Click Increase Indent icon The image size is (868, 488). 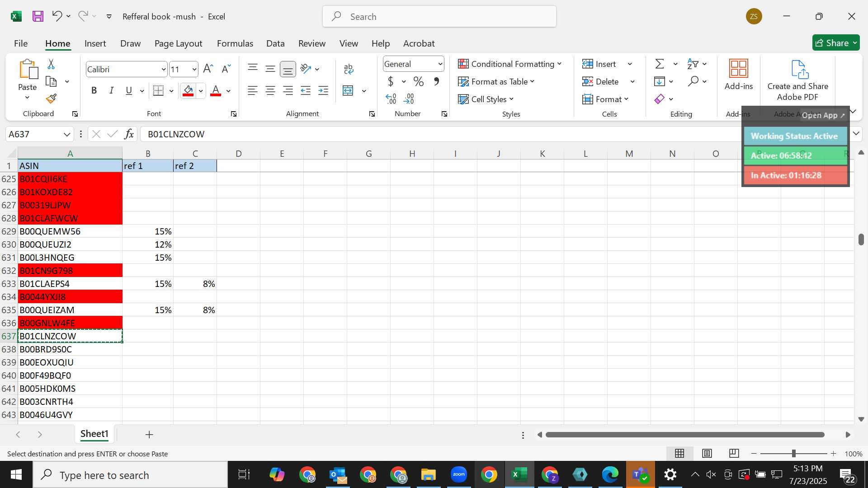323,90
